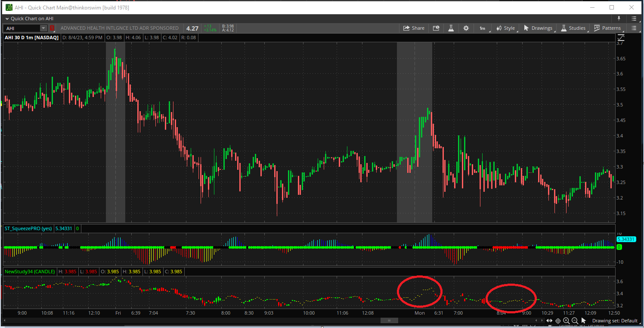Screen dimensions: 644x328
Task: Click the flask icon next to the gear
Action: click(451, 28)
